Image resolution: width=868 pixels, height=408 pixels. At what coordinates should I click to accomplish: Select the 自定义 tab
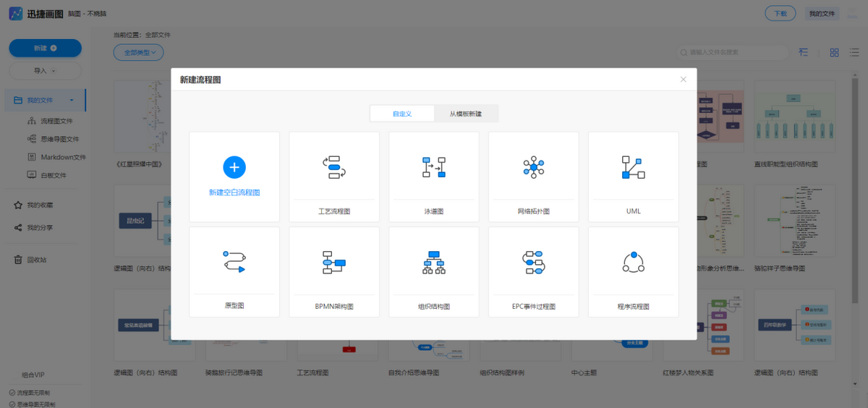coord(402,114)
